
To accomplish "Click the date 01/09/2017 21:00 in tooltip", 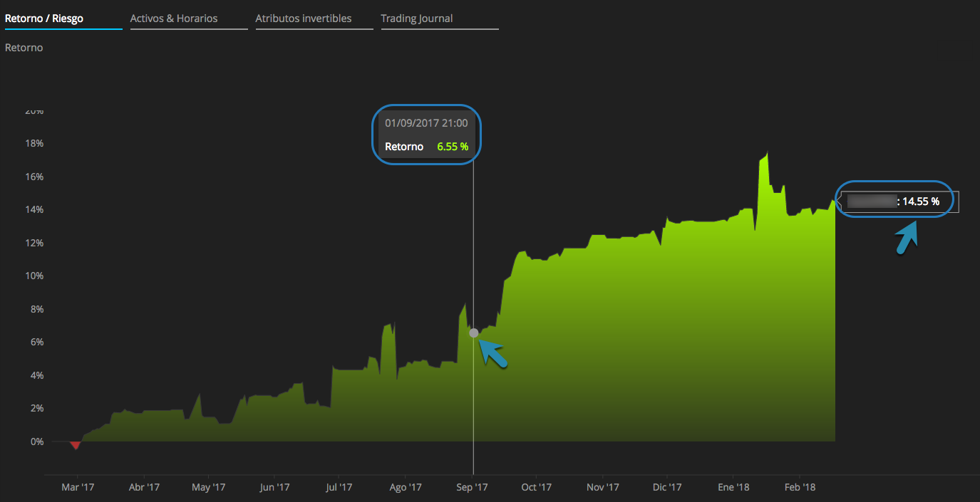I will 426,123.
